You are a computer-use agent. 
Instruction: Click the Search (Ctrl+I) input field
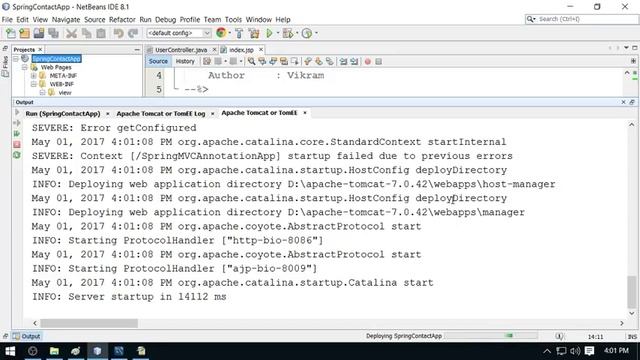click(582, 19)
